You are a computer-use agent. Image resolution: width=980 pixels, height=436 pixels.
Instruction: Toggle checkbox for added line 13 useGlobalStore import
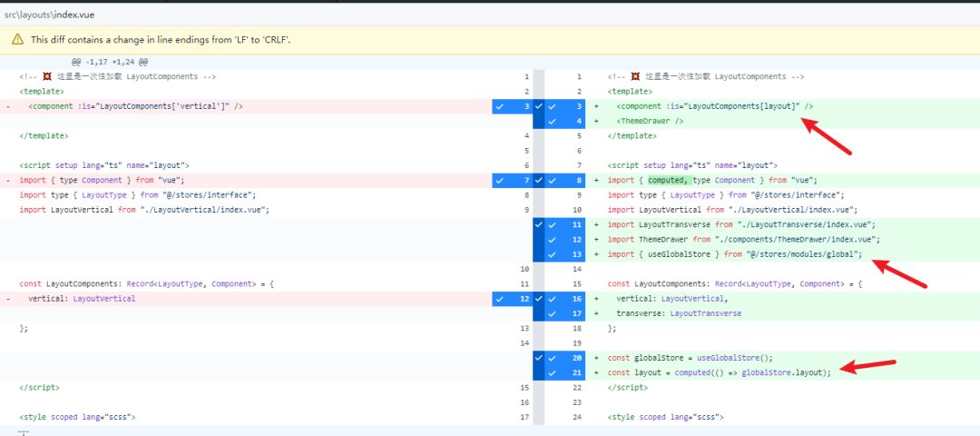click(552, 254)
